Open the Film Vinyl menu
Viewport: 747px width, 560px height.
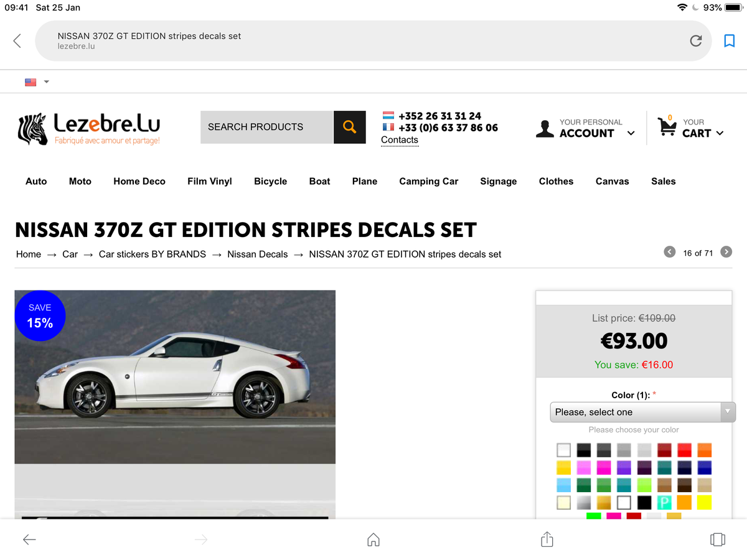pyautogui.click(x=210, y=181)
